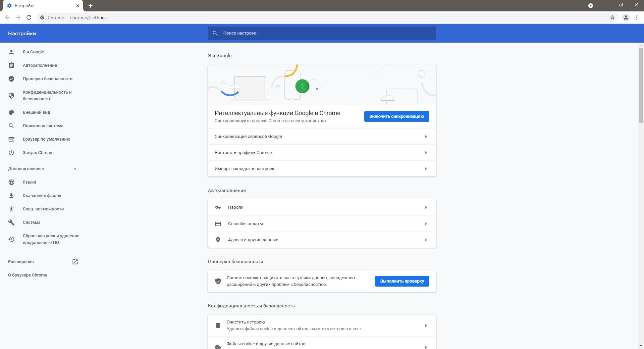
Task: Click the globe icon beside Языки
Action: [11, 182]
